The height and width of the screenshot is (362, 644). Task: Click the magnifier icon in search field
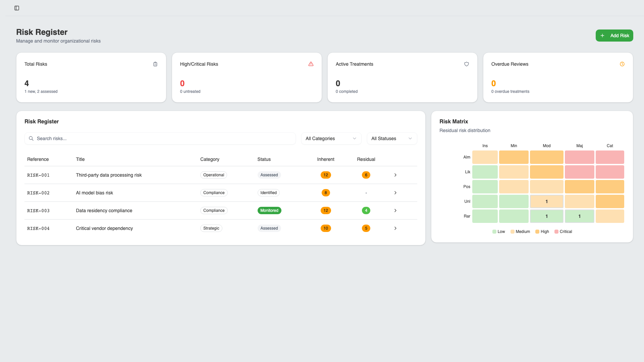[x=31, y=138]
